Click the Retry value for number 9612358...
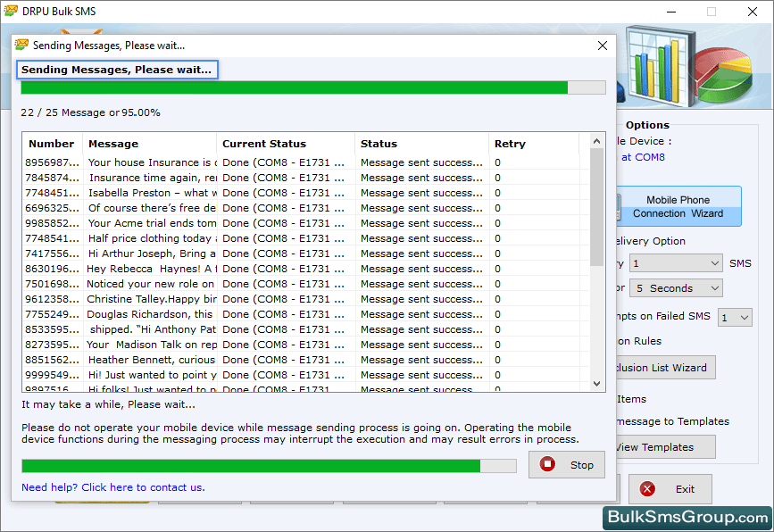The width and height of the screenshot is (774, 532). 497,299
